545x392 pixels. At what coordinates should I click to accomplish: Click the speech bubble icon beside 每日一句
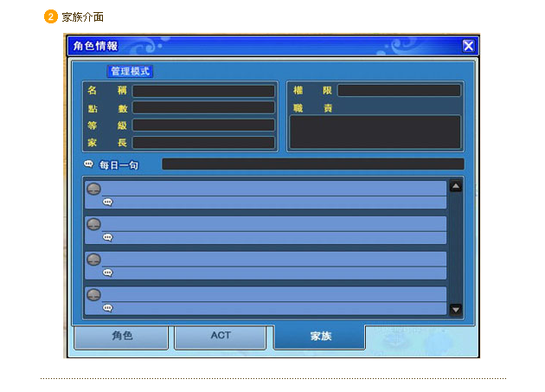[88, 164]
